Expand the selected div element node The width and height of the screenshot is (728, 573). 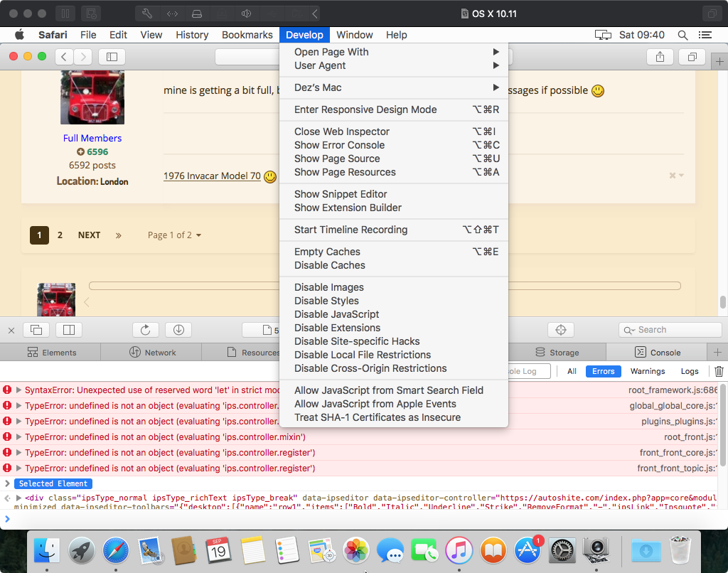pos(19,498)
